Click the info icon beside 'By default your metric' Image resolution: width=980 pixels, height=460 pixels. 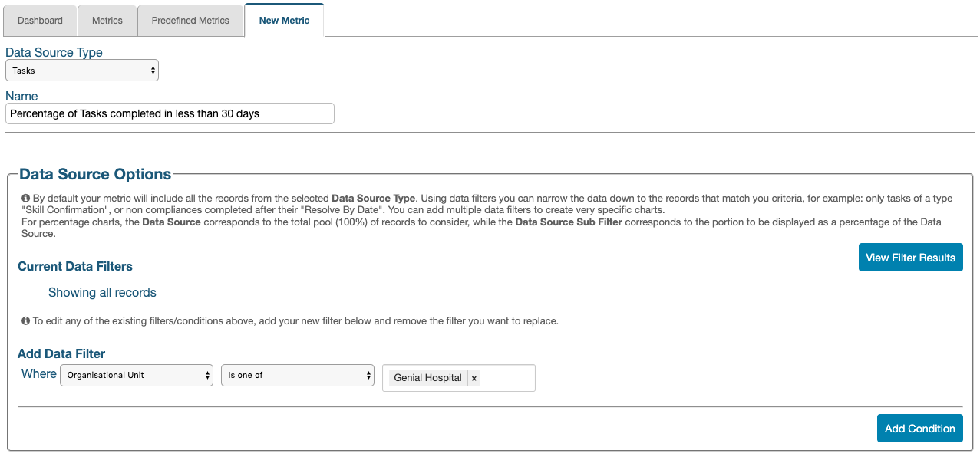[26, 198]
